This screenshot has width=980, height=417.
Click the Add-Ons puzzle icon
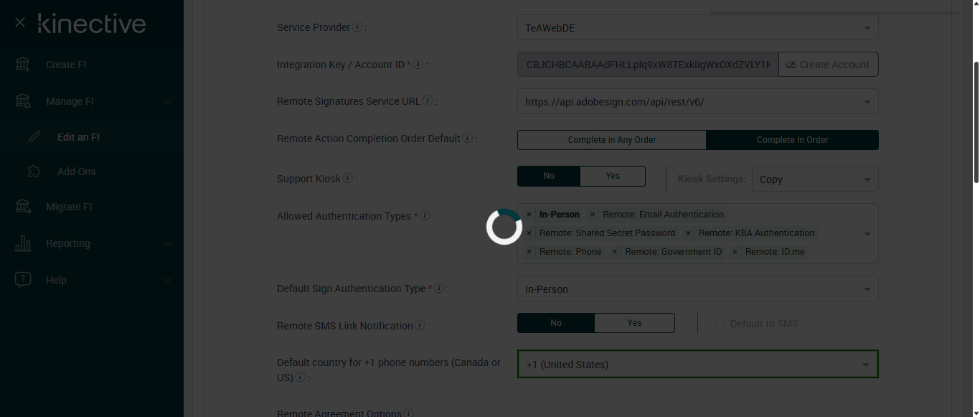point(34,172)
